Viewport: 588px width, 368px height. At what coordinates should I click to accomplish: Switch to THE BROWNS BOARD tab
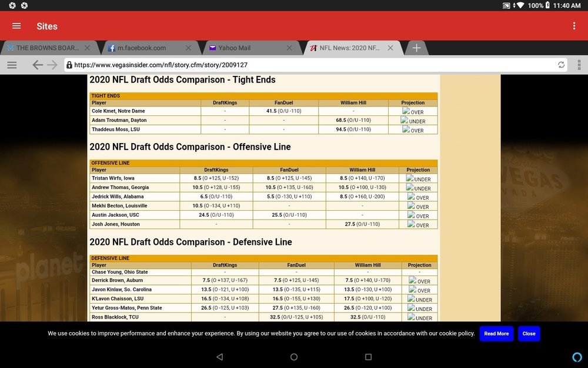pyautogui.click(x=48, y=48)
